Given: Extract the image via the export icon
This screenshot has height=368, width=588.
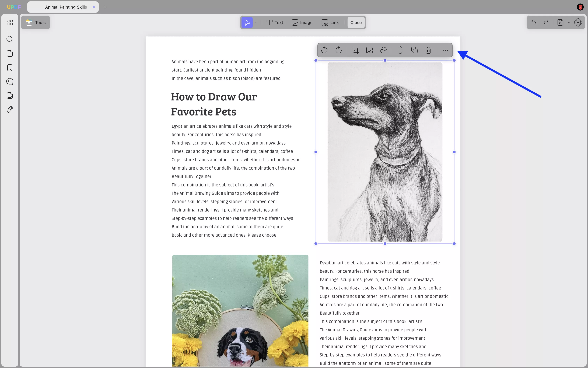Looking at the screenshot, I should pos(370,50).
